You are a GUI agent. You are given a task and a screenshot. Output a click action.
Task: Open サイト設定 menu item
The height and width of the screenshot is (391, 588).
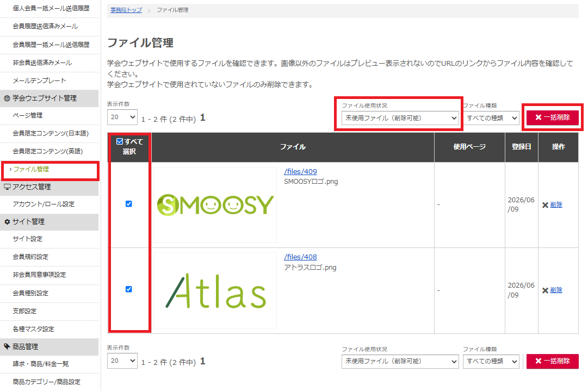point(27,239)
